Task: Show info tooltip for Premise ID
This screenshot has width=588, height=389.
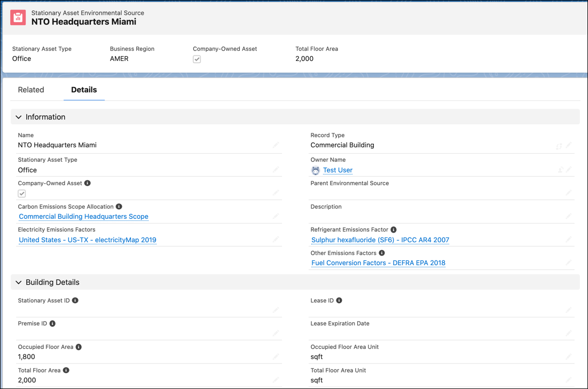Action: tap(52, 323)
